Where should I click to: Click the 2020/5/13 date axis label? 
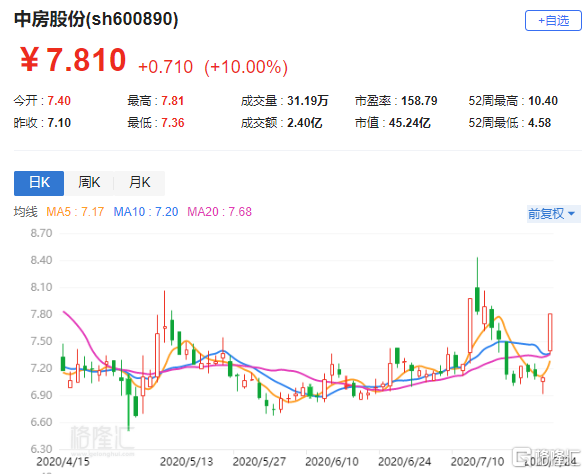coord(186,462)
